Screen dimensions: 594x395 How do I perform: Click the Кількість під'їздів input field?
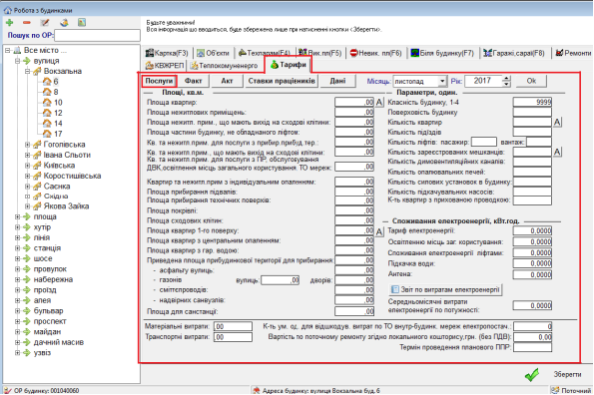(532, 132)
